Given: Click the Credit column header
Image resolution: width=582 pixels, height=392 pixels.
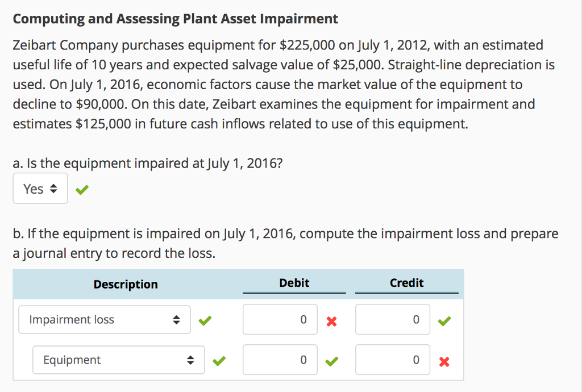Looking at the screenshot, I should click(x=407, y=283).
